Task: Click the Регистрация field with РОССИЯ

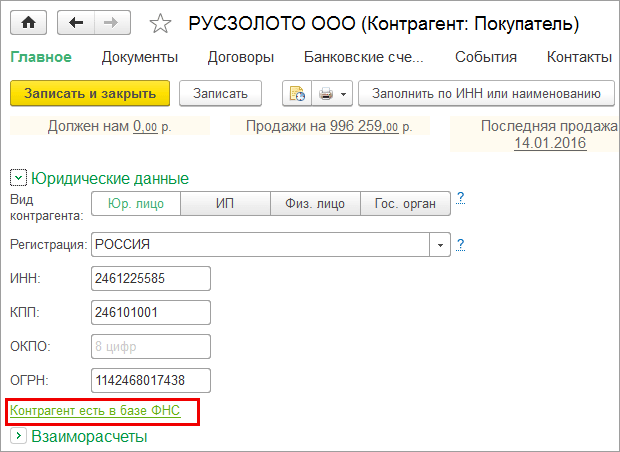Action: (x=261, y=245)
